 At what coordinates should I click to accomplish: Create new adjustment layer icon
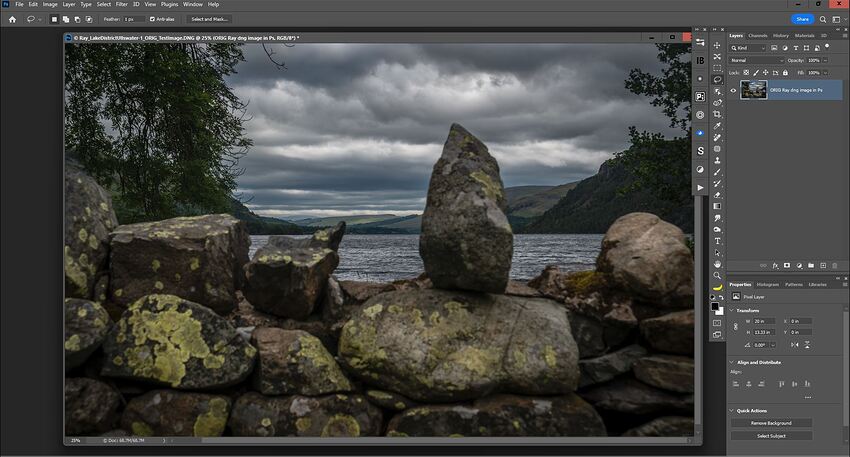[x=799, y=266]
